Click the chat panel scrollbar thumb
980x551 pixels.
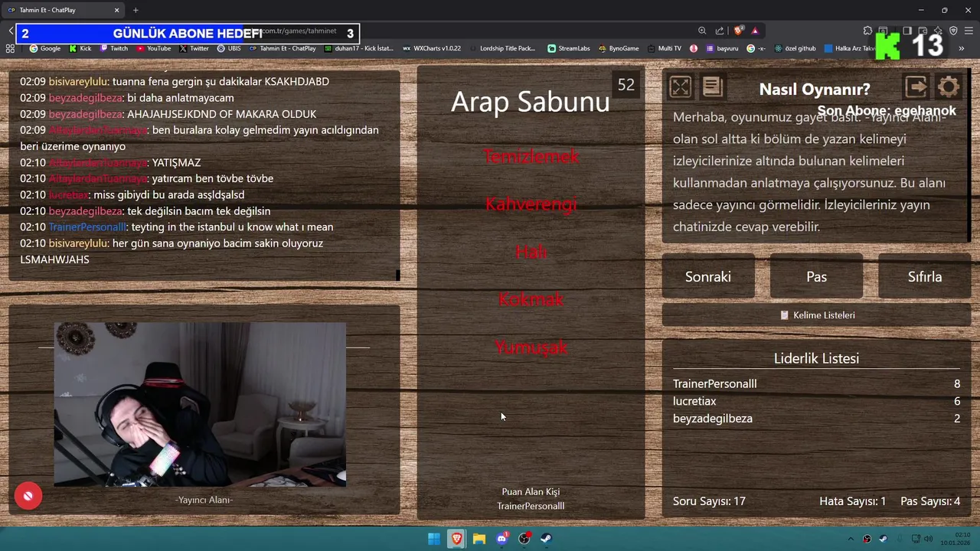(x=397, y=275)
